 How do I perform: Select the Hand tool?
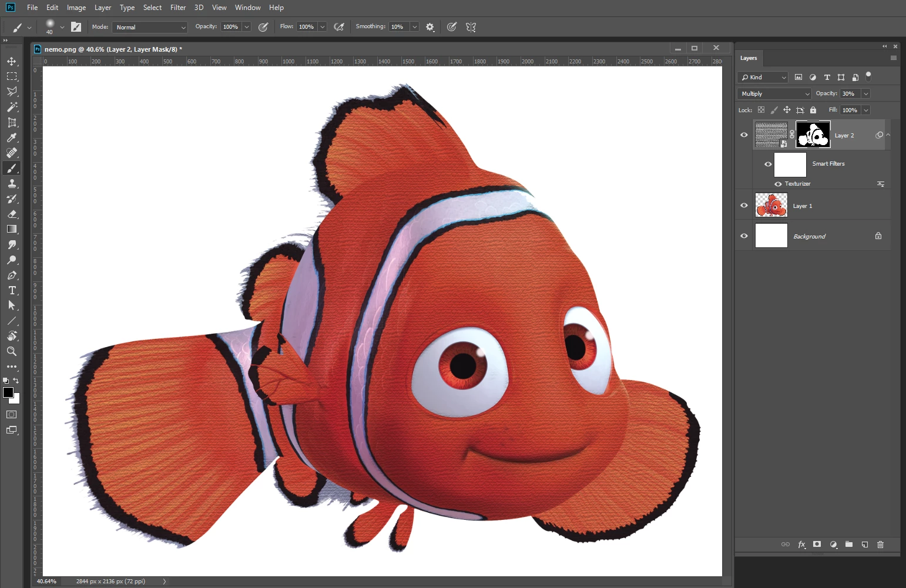12,336
